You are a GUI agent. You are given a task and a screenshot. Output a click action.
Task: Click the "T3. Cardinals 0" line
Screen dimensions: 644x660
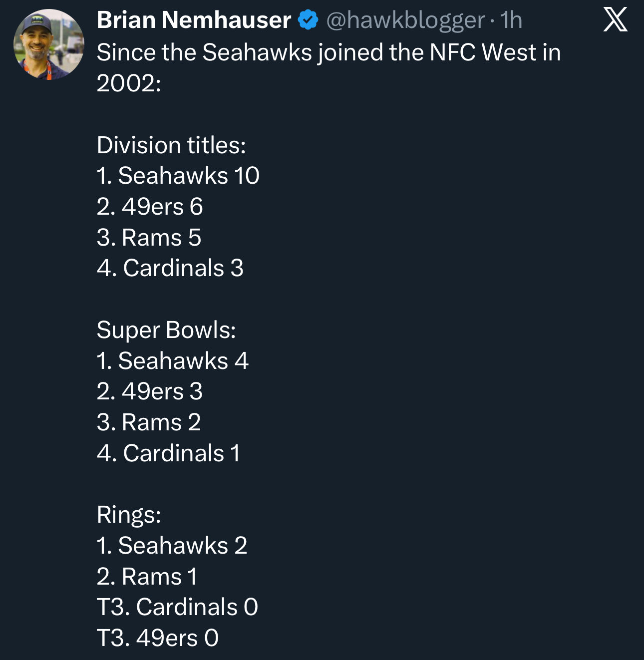pyautogui.click(x=177, y=607)
